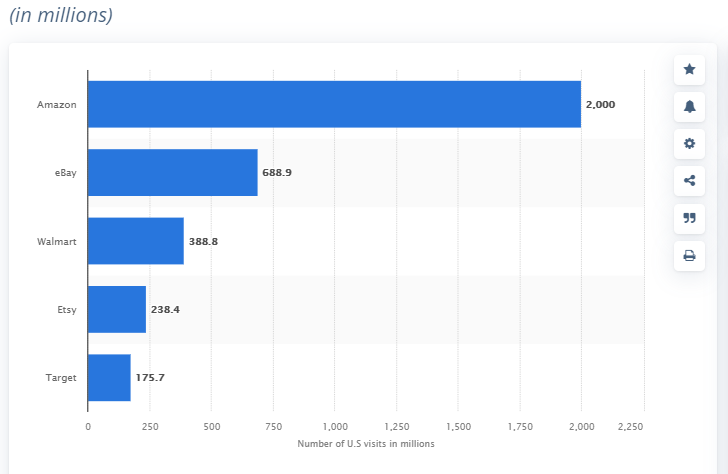
Task: Click the 1,000 x-axis tick label
Action: [335, 427]
